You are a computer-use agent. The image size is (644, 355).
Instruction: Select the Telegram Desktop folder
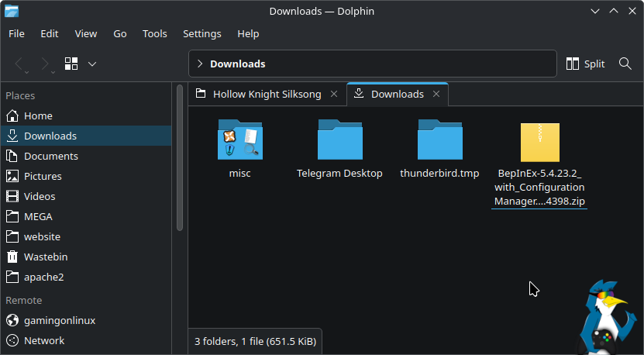click(x=339, y=140)
